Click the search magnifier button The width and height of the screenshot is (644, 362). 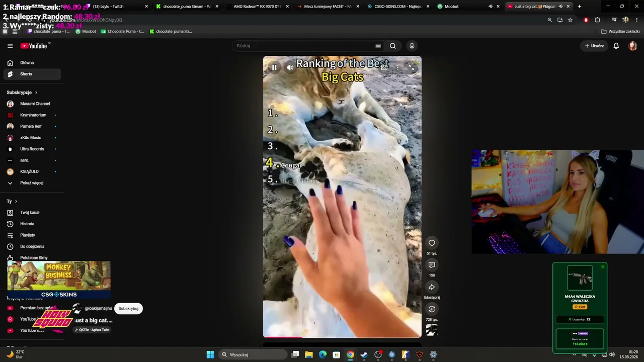[393, 46]
